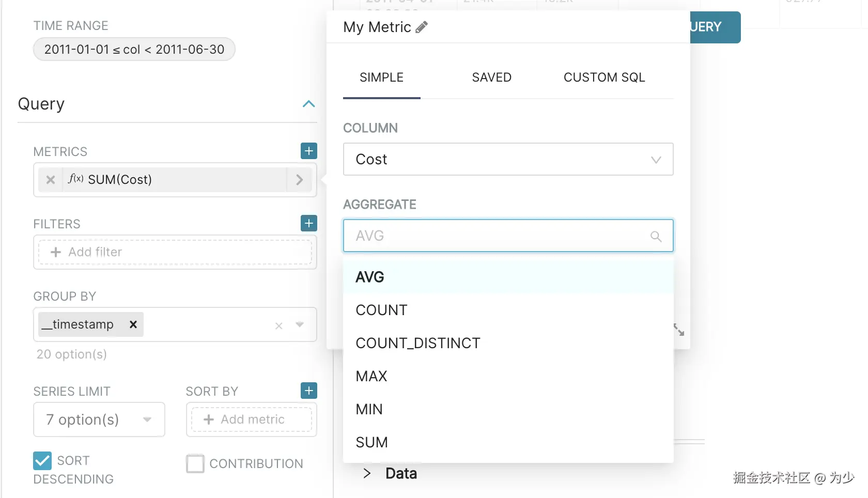Viewport: 868px width, 498px height.
Task: Add a Sort By metric via plus icon
Action: (309, 391)
